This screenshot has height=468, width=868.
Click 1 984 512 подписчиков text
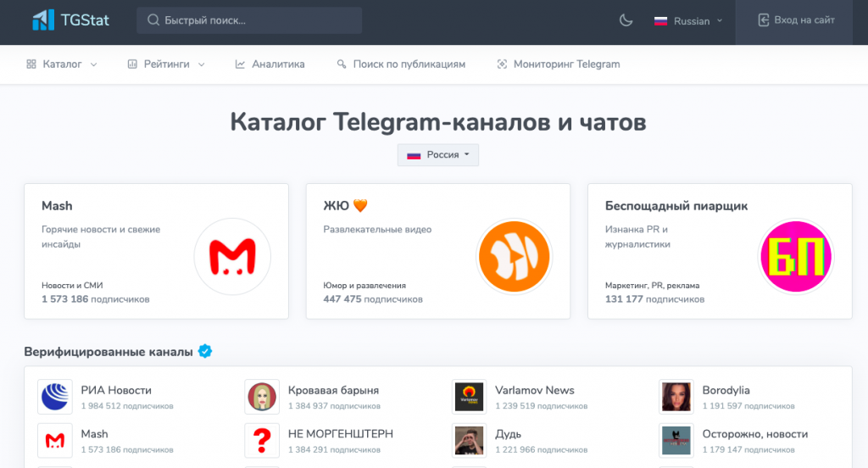point(127,406)
